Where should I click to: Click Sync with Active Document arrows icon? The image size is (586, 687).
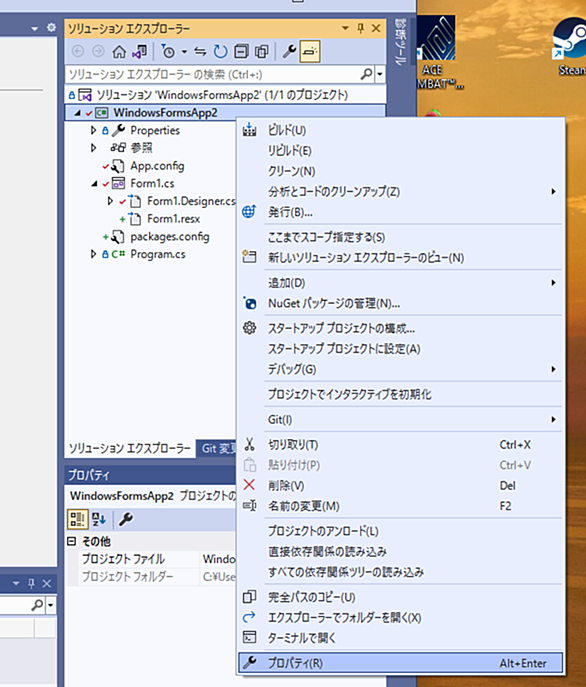point(200,52)
